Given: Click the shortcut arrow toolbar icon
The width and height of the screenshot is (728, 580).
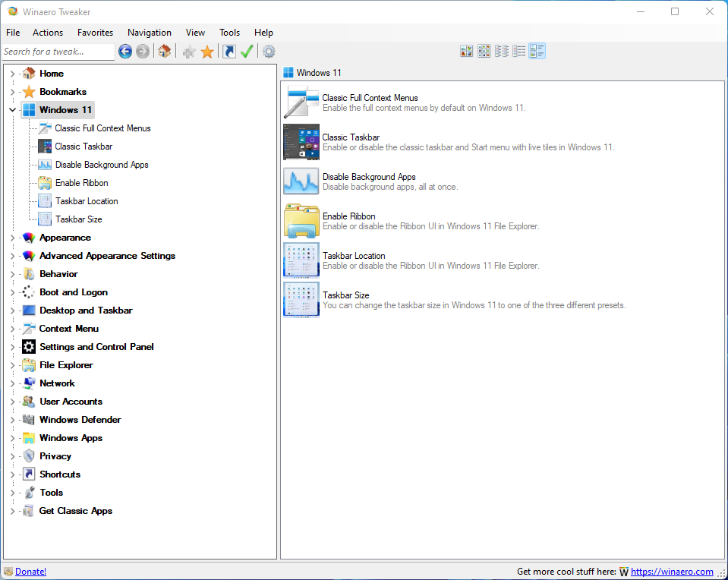Looking at the screenshot, I should click(229, 51).
